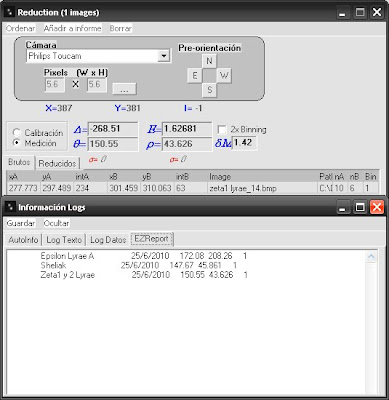Screen dimensions: 389x400
Task: Click the theta value 150.55 field
Action: [113, 144]
